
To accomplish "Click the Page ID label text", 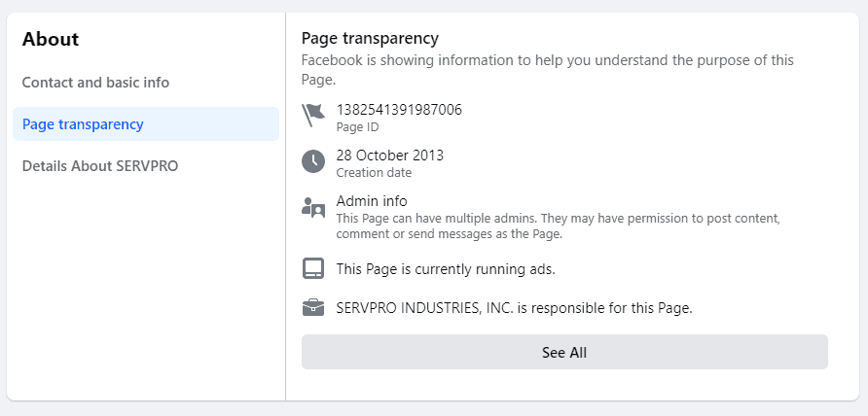I will [x=357, y=126].
